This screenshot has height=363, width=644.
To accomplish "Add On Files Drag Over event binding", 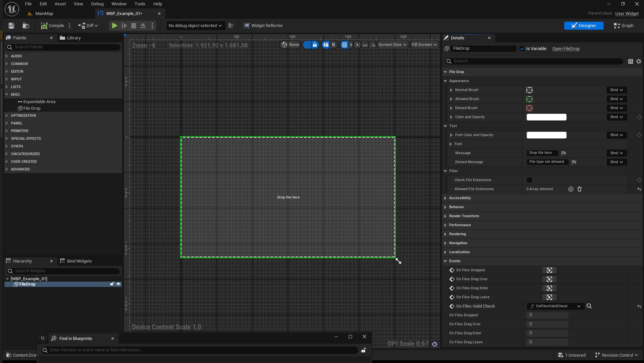I will pyautogui.click(x=549, y=279).
